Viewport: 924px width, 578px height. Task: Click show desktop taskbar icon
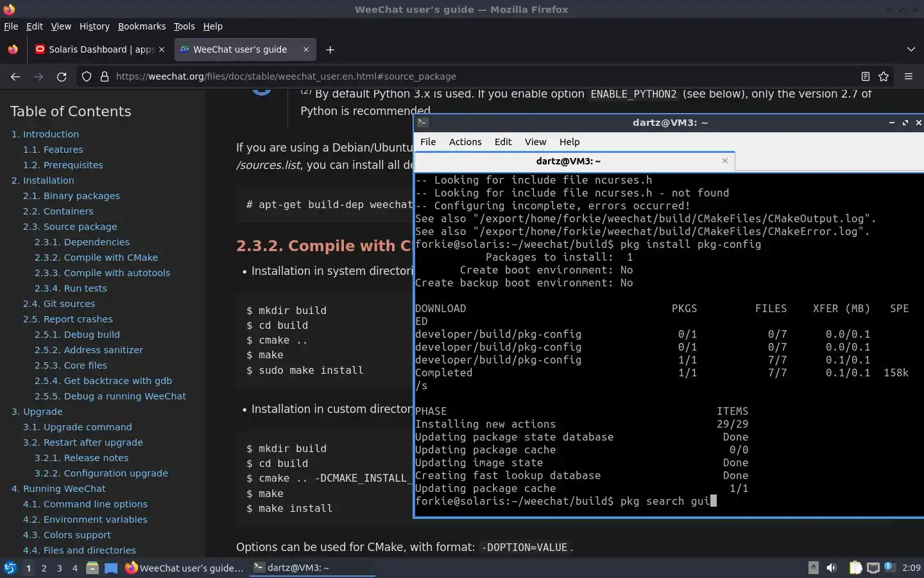coord(111,568)
